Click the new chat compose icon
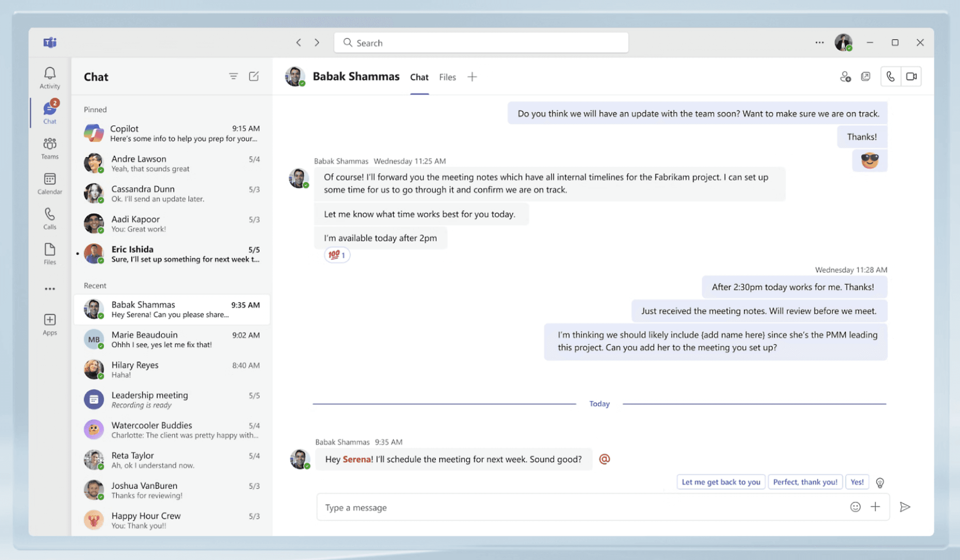This screenshot has height=560, width=960. (x=254, y=77)
